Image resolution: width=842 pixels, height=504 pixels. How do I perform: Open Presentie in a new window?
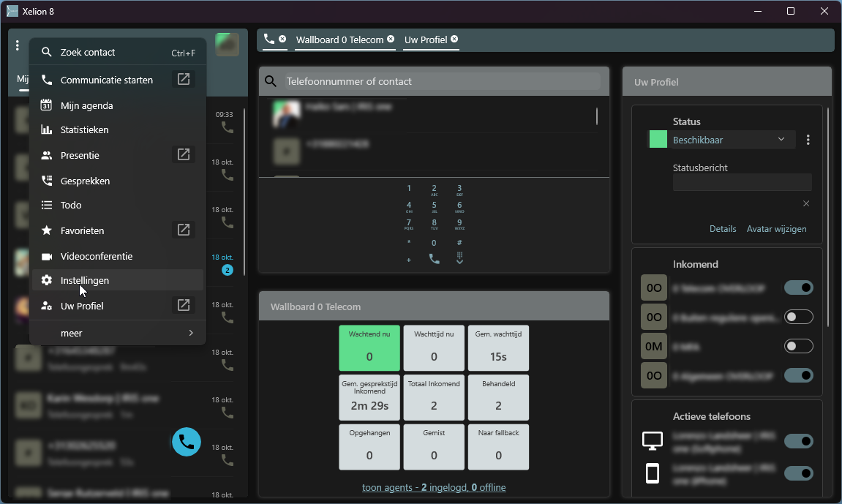point(184,154)
